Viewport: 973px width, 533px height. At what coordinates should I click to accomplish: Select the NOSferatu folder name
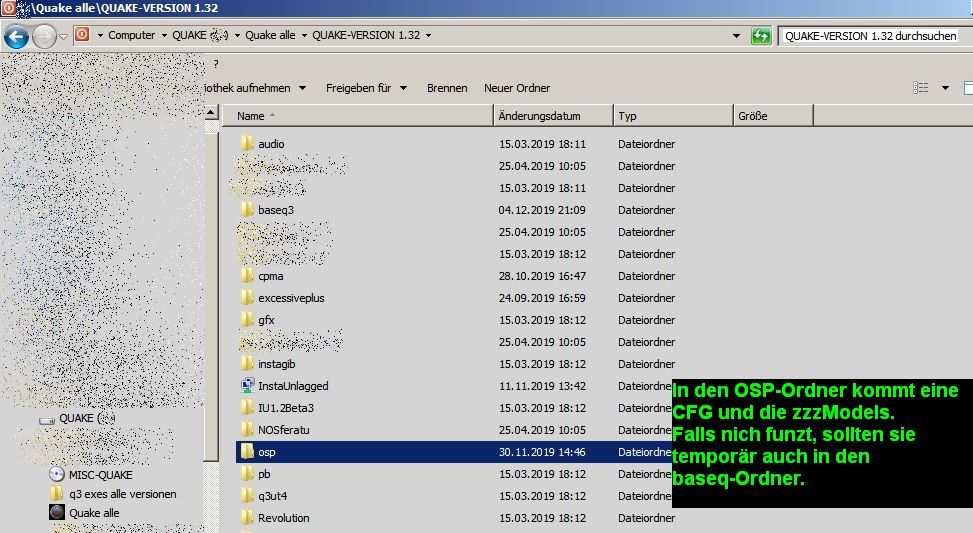coord(284,430)
